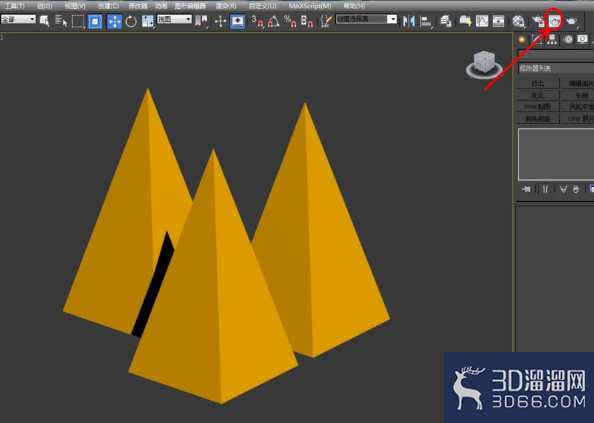This screenshot has height=423, width=594.
Task: Select the Select Object tool
Action: click(44, 21)
